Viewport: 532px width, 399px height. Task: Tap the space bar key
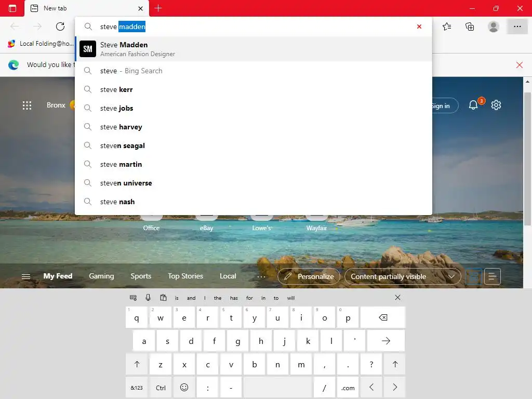[277, 388]
